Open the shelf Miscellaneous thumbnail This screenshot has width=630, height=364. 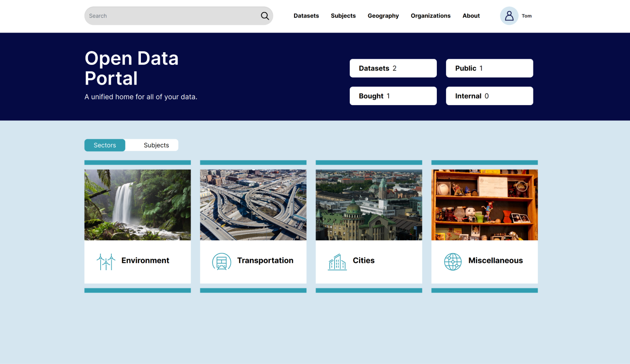click(x=484, y=205)
